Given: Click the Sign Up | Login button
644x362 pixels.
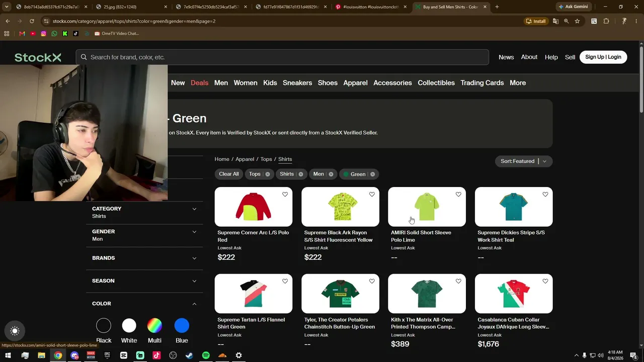Looking at the screenshot, I should pyautogui.click(x=603, y=57).
